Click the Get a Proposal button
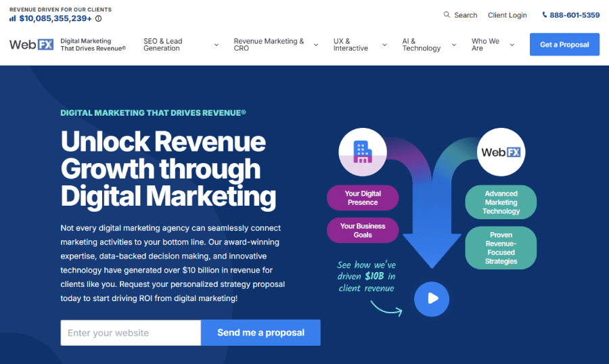 point(564,45)
